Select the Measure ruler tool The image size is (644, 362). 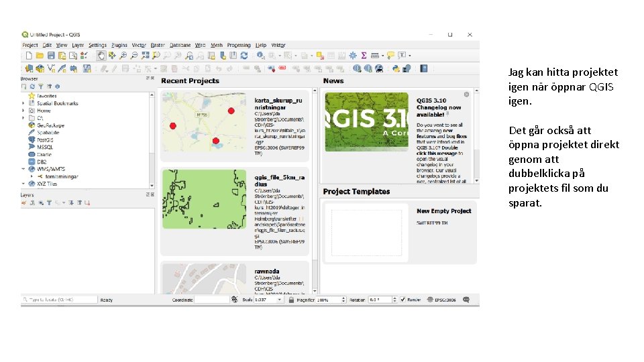[x=374, y=56]
